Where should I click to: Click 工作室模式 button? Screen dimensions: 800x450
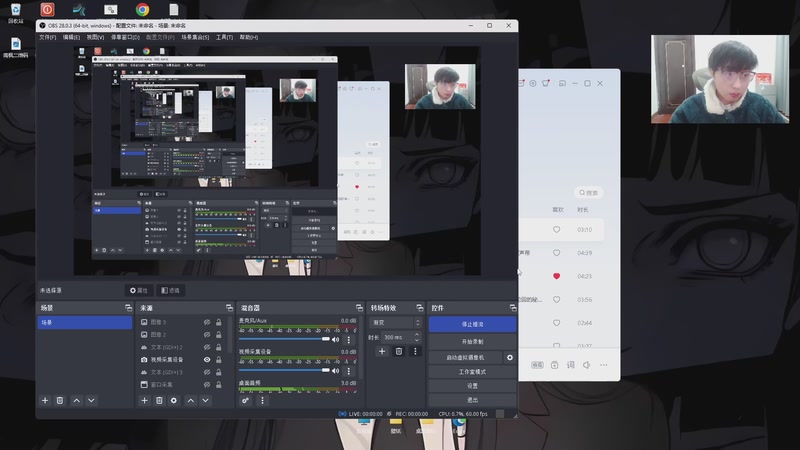(x=472, y=372)
